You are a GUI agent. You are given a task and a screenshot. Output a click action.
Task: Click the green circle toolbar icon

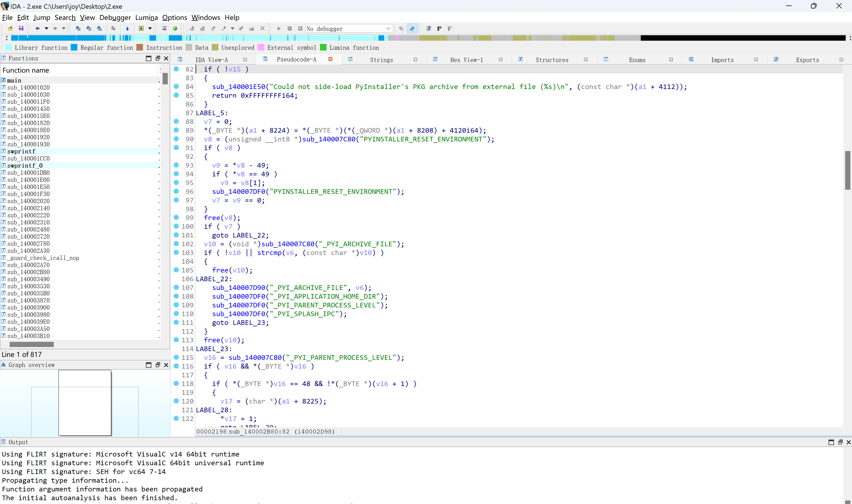[x=175, y=28]
